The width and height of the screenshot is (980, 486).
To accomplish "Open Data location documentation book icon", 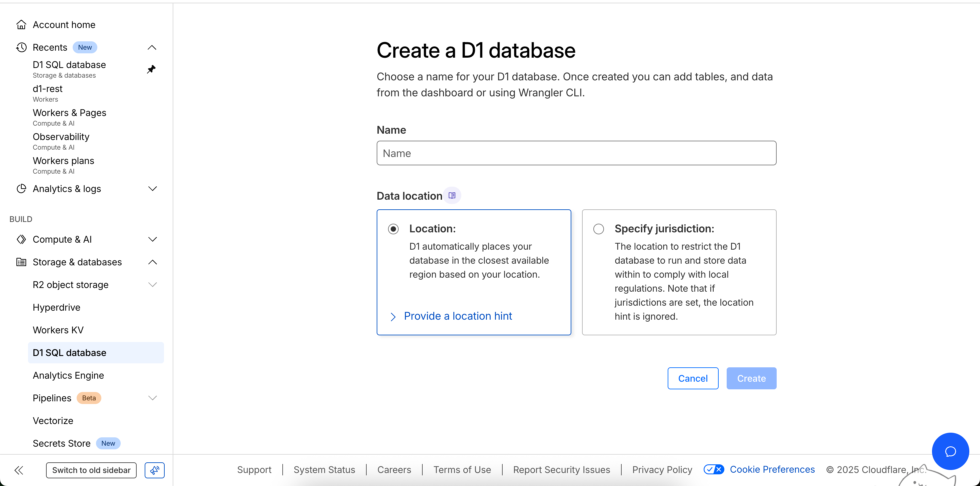I will pyautogui.click(x=452, y=196).
